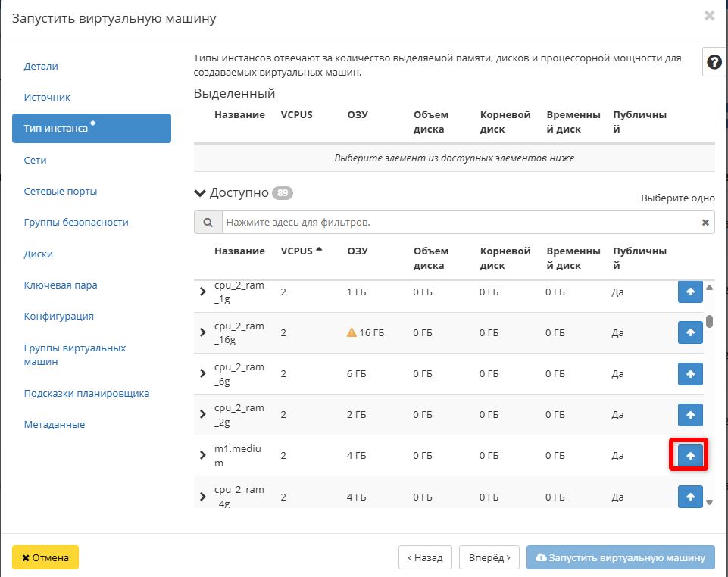Screen dimensions: 728x577
Task: Expand the m1.medium row details
Action: [202, 455]
